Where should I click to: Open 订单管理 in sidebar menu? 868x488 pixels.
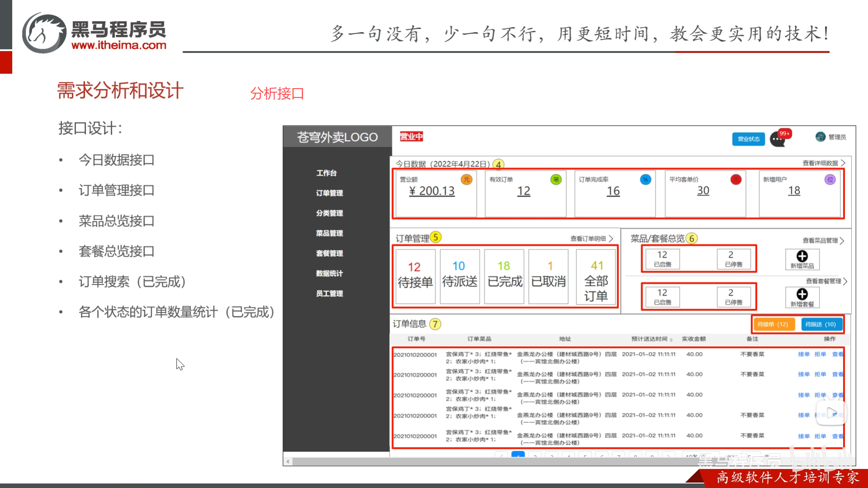(329, 193)
